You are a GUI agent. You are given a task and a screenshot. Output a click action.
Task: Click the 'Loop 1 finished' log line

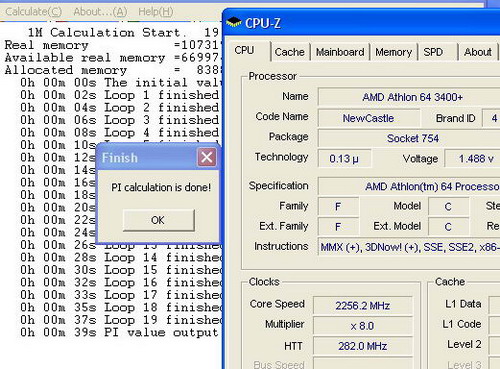119,95
